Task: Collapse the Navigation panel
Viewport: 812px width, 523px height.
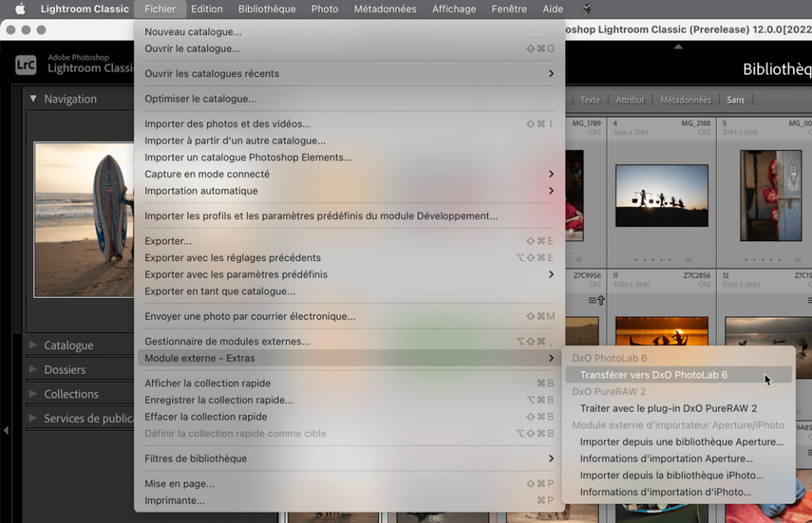Action: [x=33, y=98]
